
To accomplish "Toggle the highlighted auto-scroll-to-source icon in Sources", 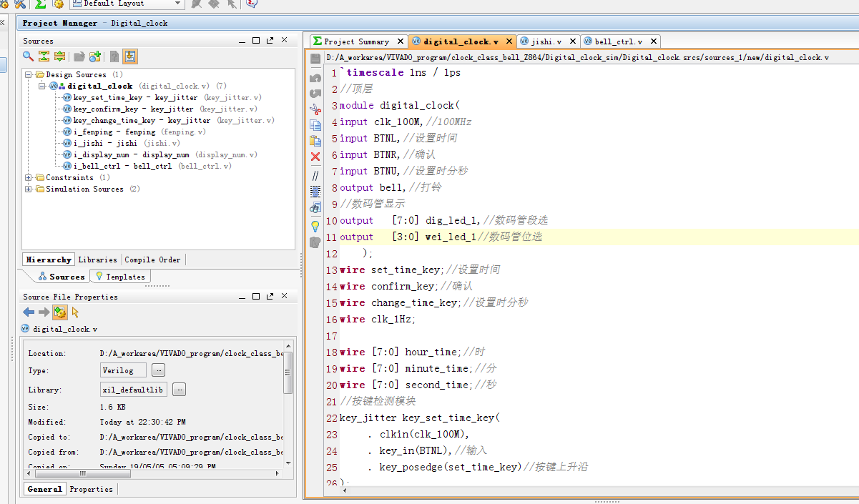I will (x=130, y=56).
